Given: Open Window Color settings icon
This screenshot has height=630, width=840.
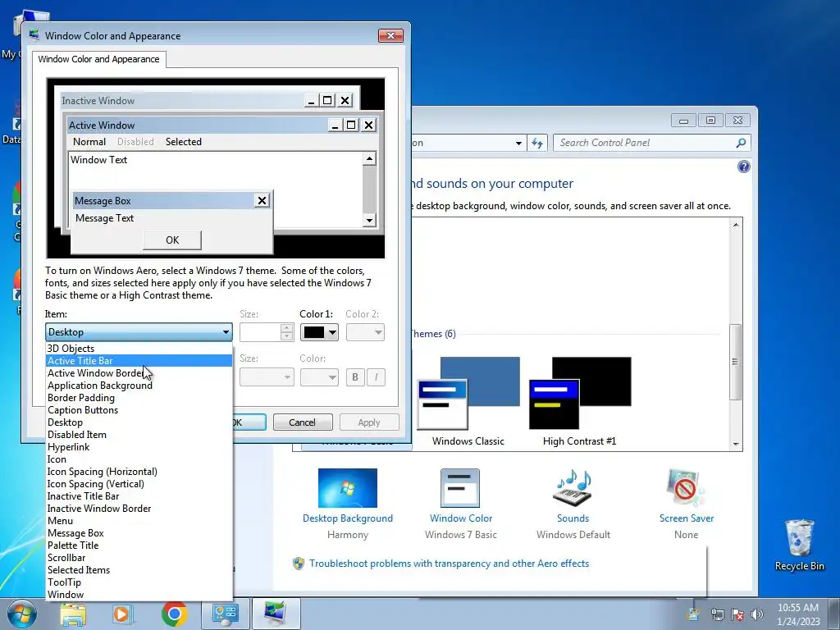Looking at the screenshot, I should coord(460,488).
